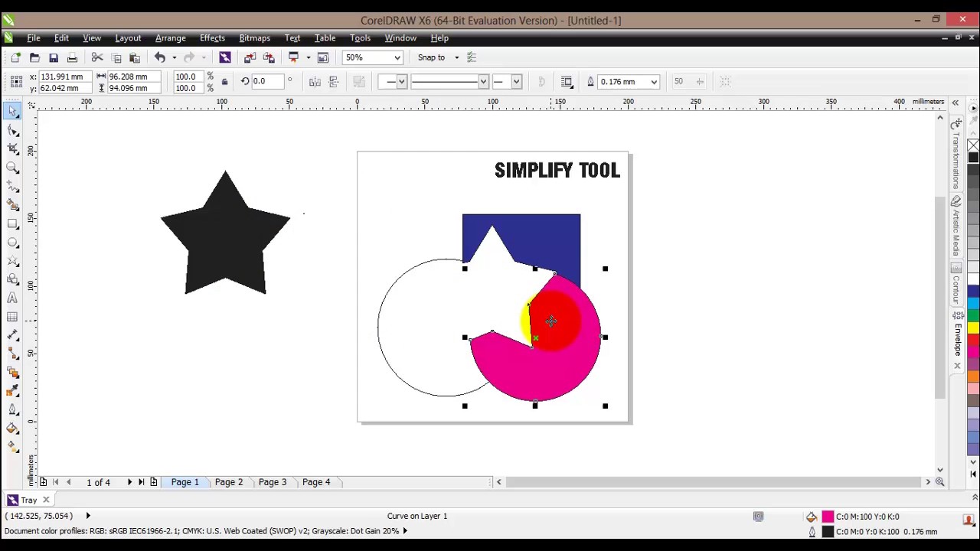Click the add page button after page navigation
Screen dimensions: 980x551
pyautogui.click(x=154, y=482)
